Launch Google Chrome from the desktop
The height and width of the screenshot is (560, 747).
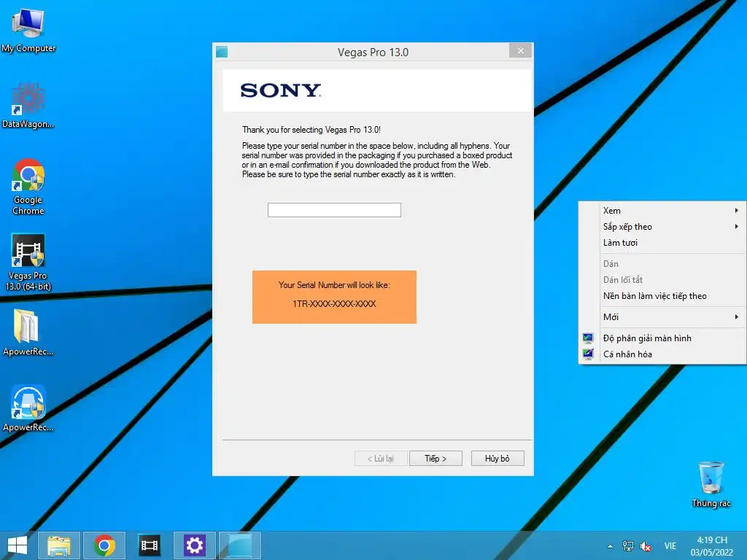click(x=28, y=187)
